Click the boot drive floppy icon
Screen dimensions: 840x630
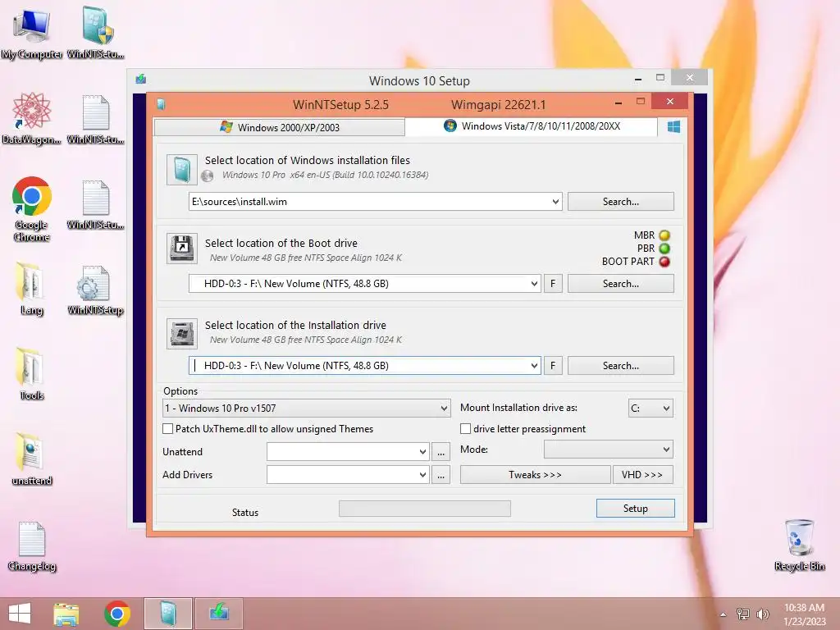point(181,248)
